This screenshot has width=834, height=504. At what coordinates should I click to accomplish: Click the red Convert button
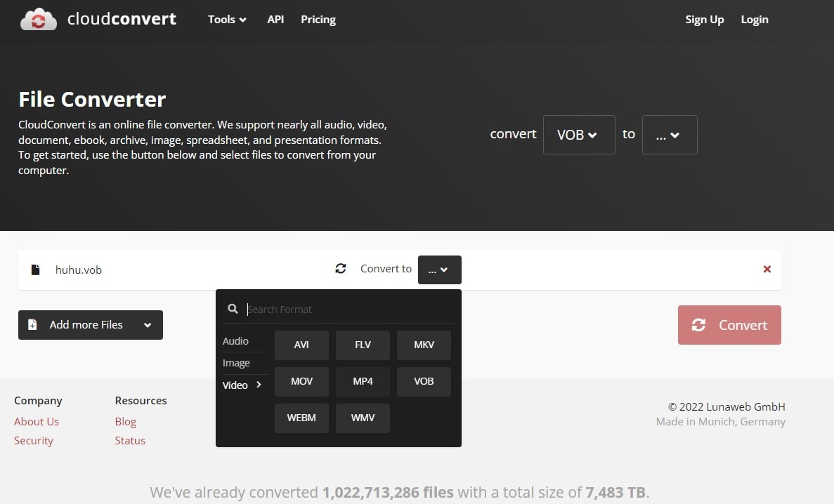pos(729,325)
